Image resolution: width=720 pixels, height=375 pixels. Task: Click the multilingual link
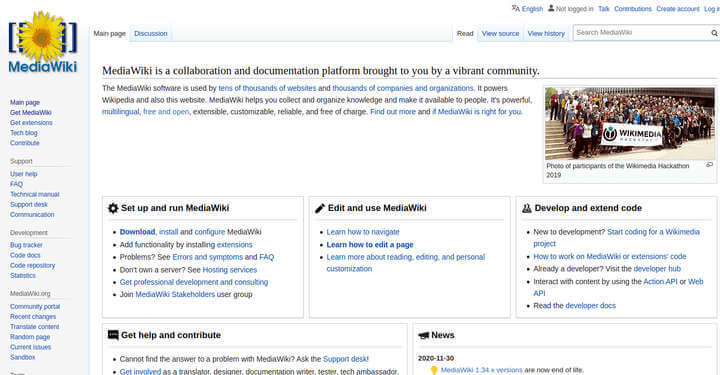120,112
